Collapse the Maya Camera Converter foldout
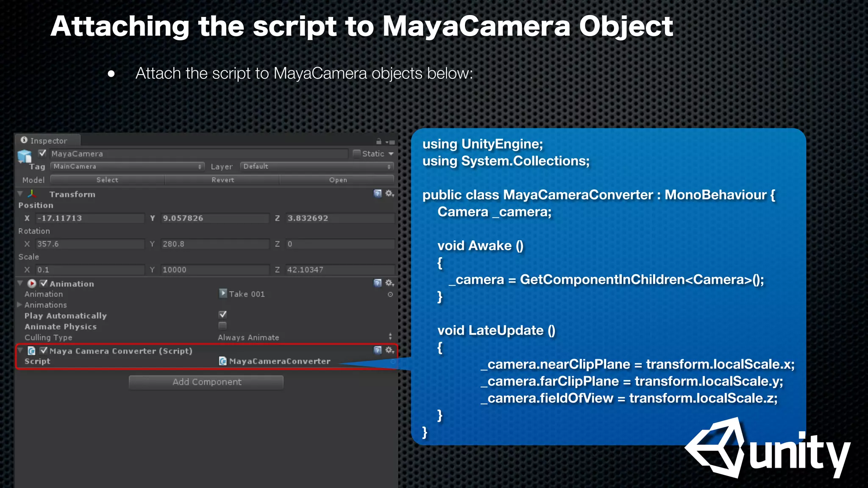This screenshot has height=488, width=868. pos(20,350)
